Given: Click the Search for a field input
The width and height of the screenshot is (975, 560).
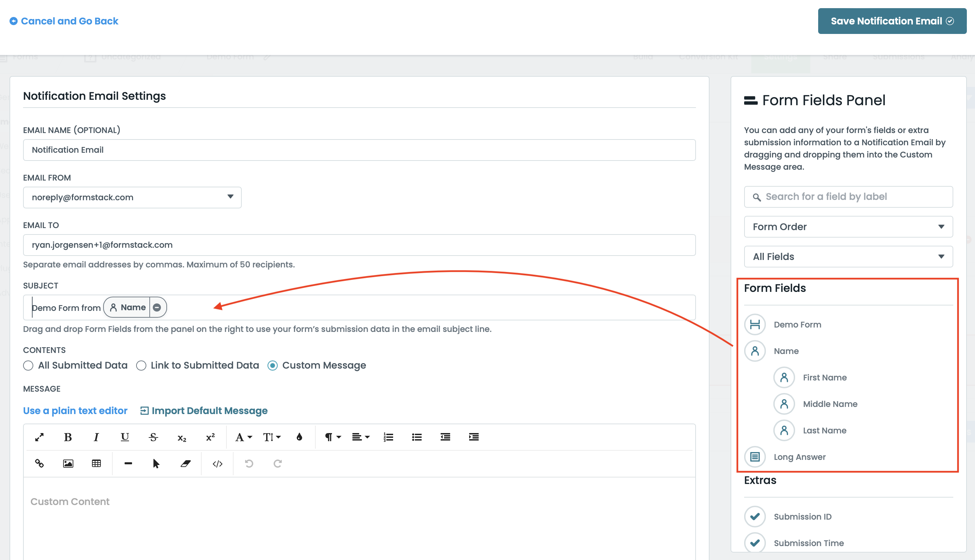Looking at the screenshot, I should [x=848, y=197].
